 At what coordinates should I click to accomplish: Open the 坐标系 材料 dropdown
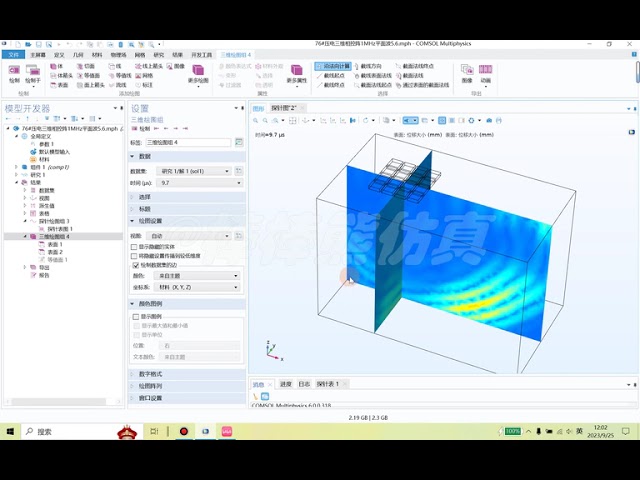coord(198,287)
